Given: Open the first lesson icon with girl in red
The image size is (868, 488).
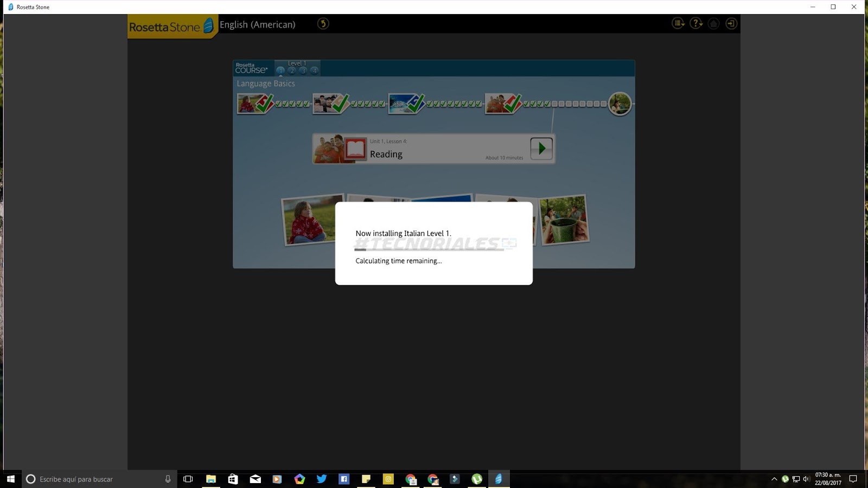Looking at the screenshot, I should coord(255,103).
